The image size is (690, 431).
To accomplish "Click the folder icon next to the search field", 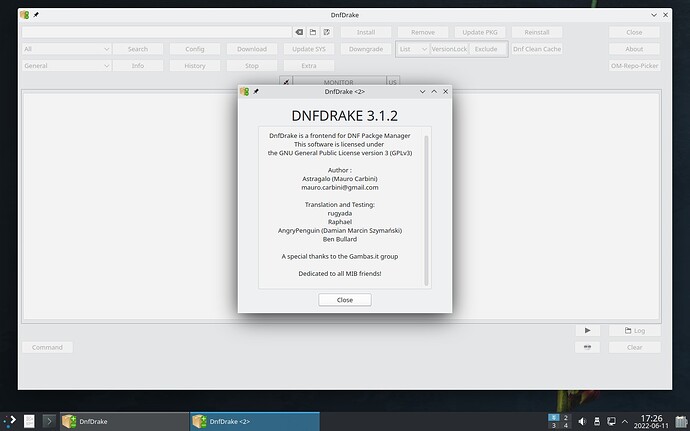I will coord(313,32).
